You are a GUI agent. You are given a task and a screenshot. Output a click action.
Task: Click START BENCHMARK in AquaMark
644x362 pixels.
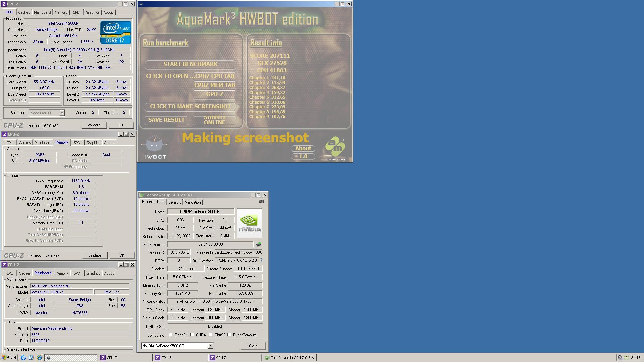coord(191,64)
